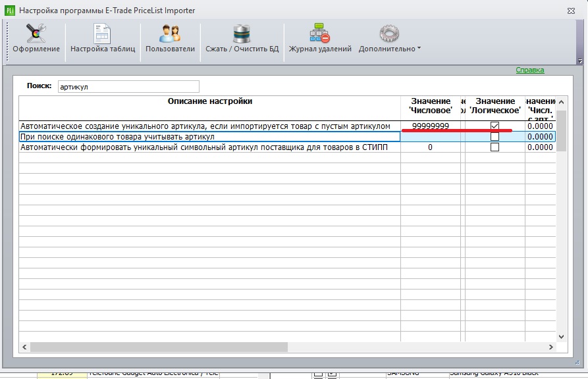Click Сжать / Очистить БД database icon
Viewport: 588px width, 379px height.
pyautogui.click(x=242, y=34)
